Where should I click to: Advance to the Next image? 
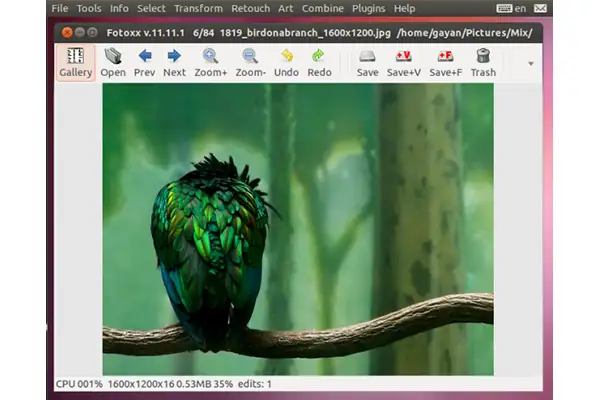174,62
